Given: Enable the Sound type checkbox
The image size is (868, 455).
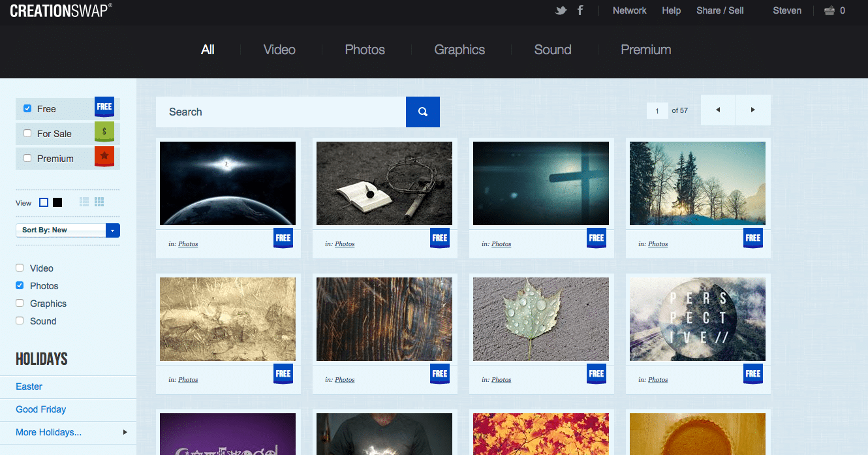Looking at the screenshot, I should coord(20,321).
